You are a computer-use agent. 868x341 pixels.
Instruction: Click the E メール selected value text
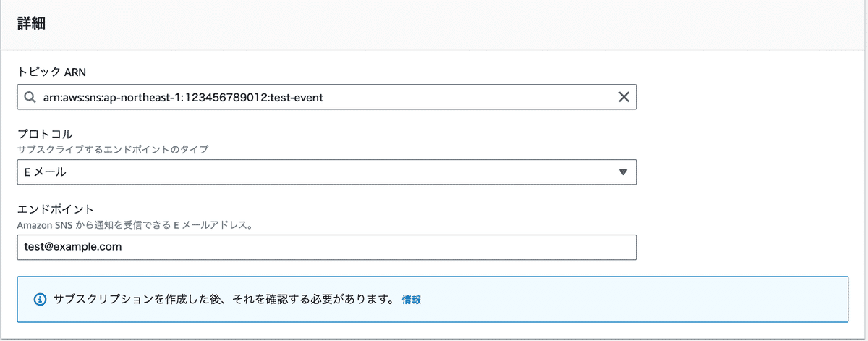point(45,172)
